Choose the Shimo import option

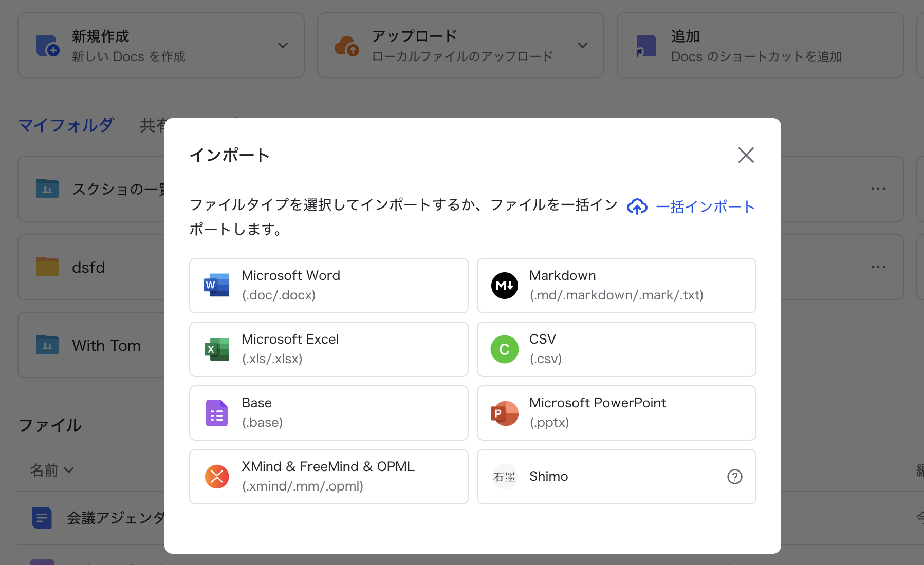(x=617, y=477)
